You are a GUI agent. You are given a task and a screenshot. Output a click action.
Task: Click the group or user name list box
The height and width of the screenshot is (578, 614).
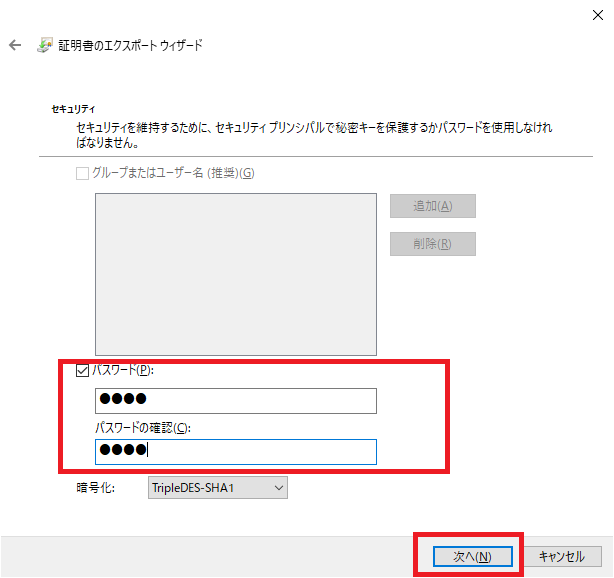[236, 274]
